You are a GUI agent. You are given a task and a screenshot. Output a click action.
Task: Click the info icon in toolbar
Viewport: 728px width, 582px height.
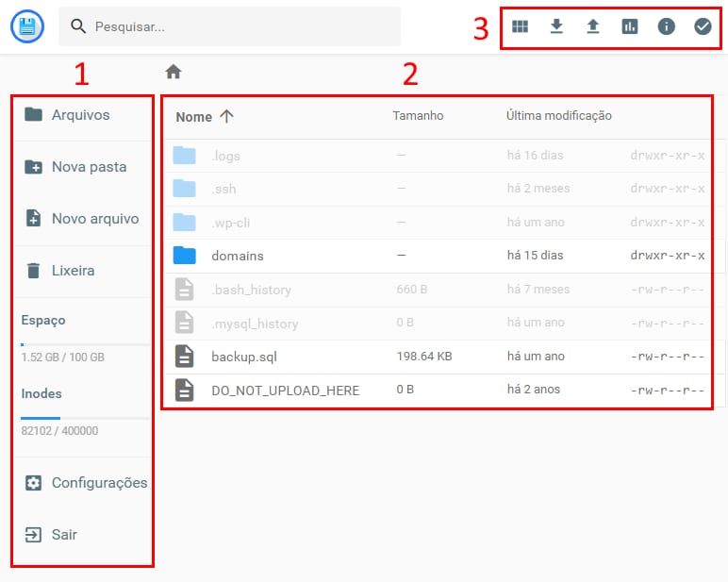(666, 26)
